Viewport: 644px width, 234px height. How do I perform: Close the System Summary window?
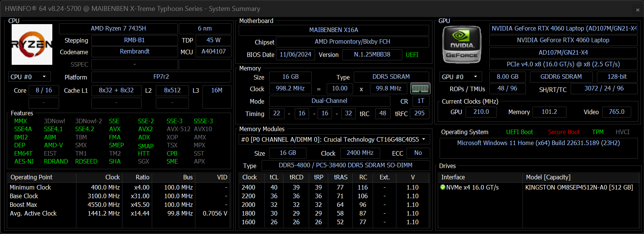coord(638,10)
